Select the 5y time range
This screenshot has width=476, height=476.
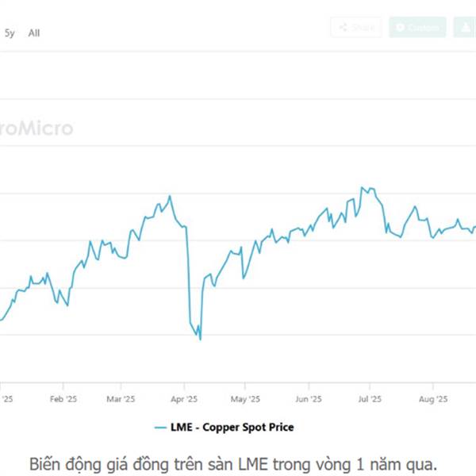click(x=10, y=33)
